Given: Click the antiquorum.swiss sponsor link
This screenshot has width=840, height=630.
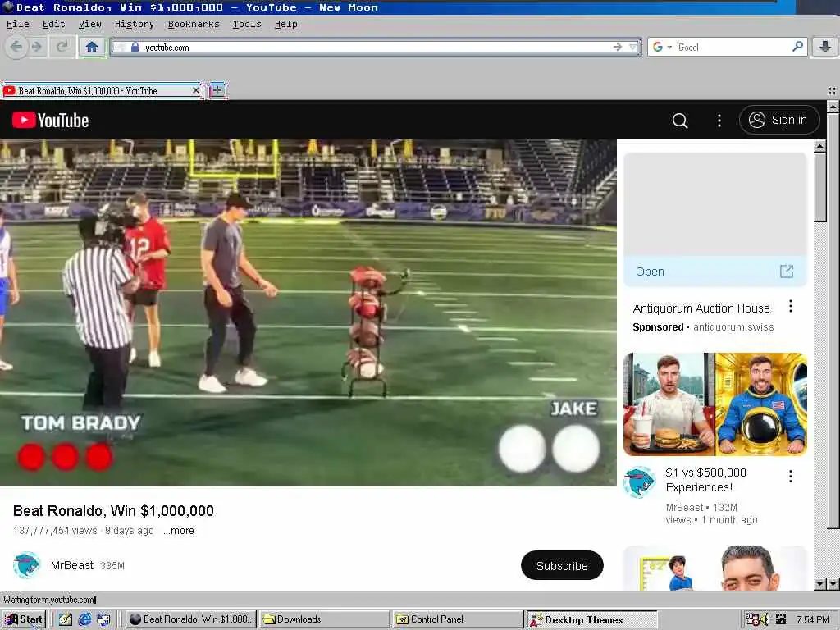Looking at the screenshot, I should click(x=733, y=327).
